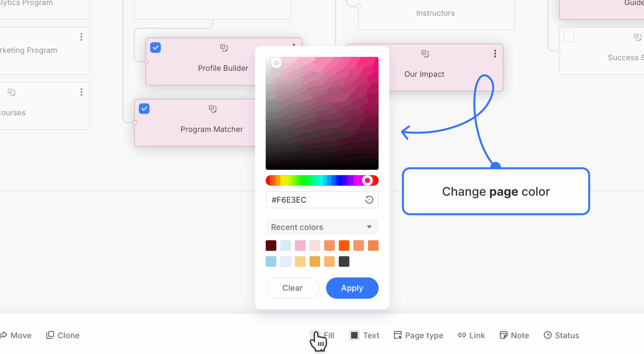Reset the hex color value icon
This screenshot has height=354, width=644.
pos(369,200)
